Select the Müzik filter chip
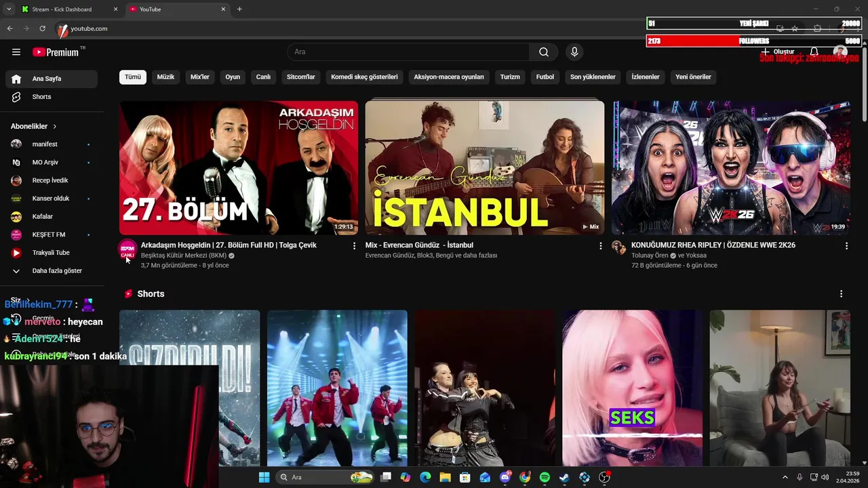This screenshot has width=868, height=488. point(165,77)
